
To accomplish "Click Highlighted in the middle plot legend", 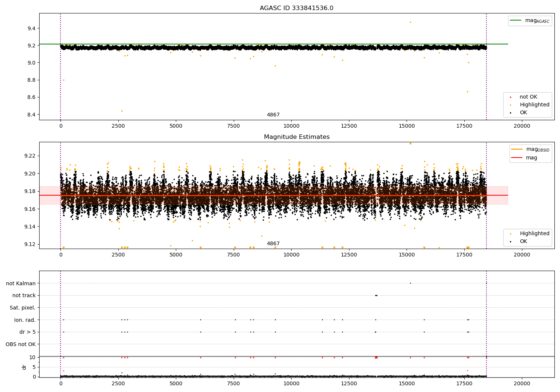I will point(529,234).
